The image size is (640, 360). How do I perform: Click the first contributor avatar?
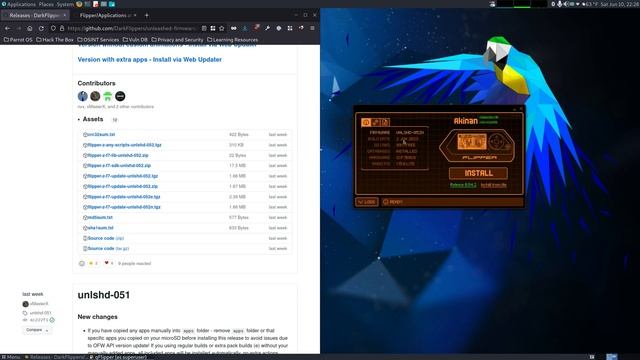click(82, 96)
